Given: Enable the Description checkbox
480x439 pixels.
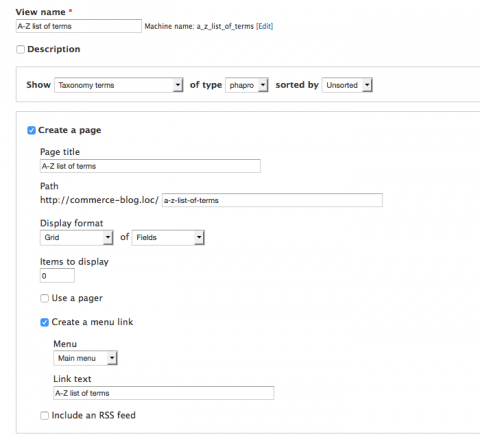Looking at the screenshot, I should 20,49.
